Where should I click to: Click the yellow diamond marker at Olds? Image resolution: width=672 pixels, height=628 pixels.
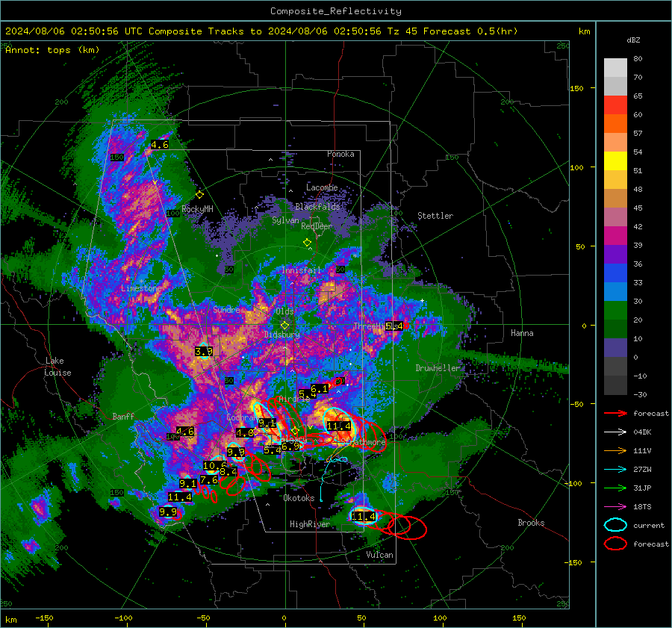pos(284,326)
